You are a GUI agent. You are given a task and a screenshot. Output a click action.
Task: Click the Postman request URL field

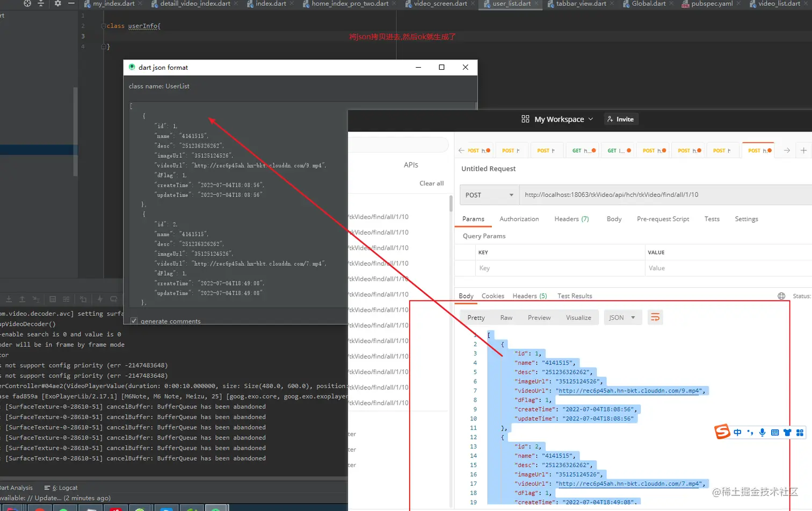665,195
